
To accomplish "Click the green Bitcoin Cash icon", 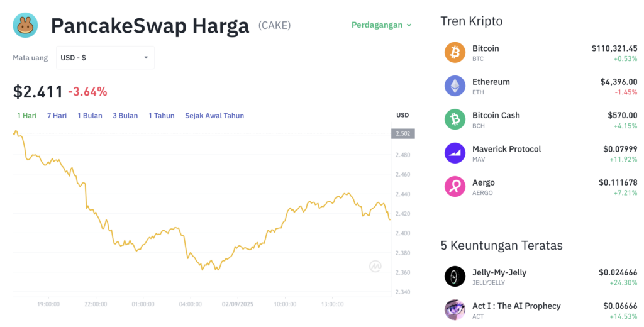I will (455, 119).
